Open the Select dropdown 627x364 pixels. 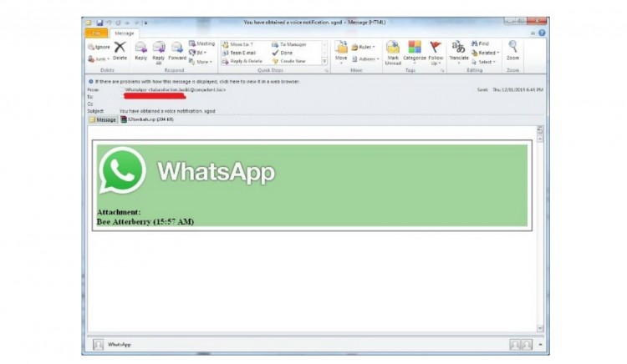pyautogui.click(x=483, y=62)
